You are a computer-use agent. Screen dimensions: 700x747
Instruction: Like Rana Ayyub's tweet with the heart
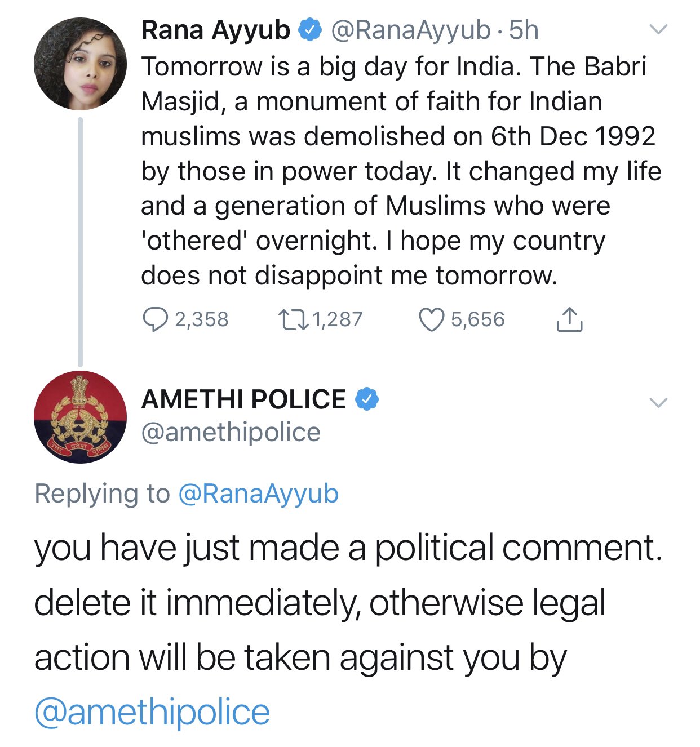pyautogui.click(x=431, y=320)
